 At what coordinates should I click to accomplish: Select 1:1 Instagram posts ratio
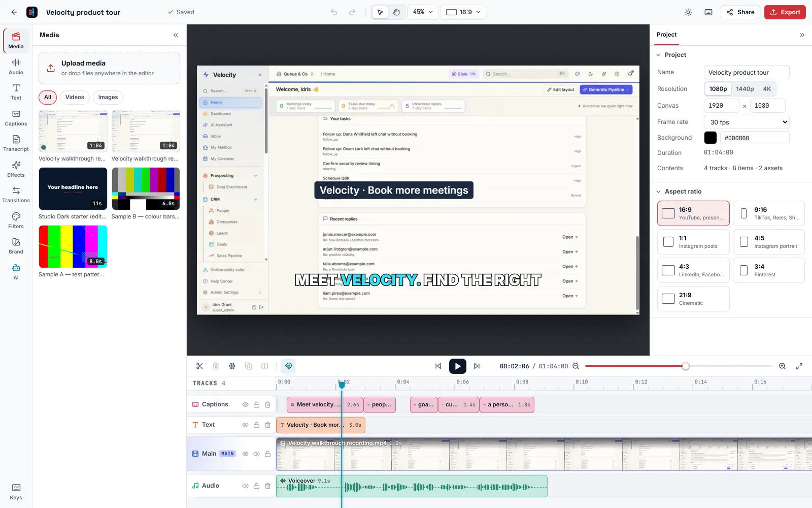pyautogui.click(x=693, y=242)
